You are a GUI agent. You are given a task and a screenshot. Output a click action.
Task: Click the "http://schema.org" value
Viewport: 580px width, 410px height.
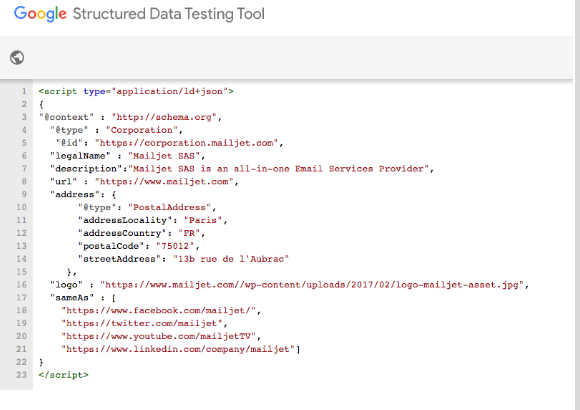164,117
